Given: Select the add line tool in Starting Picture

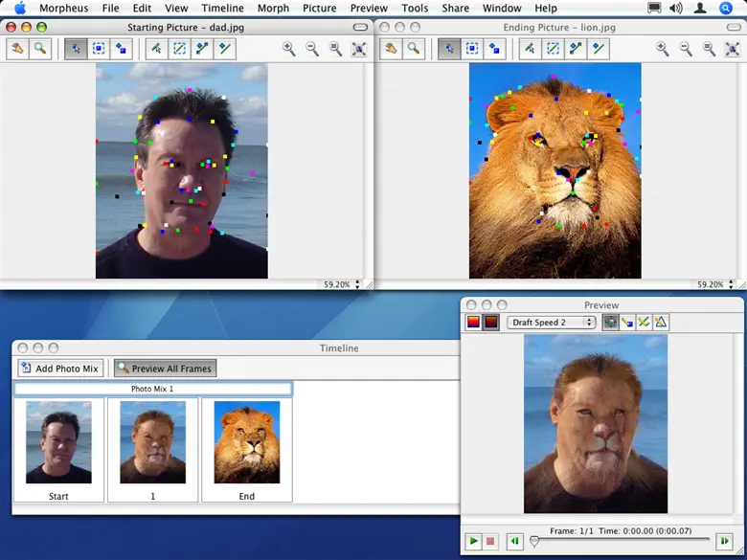Looking at the screenshot, I should click(202, 49).
